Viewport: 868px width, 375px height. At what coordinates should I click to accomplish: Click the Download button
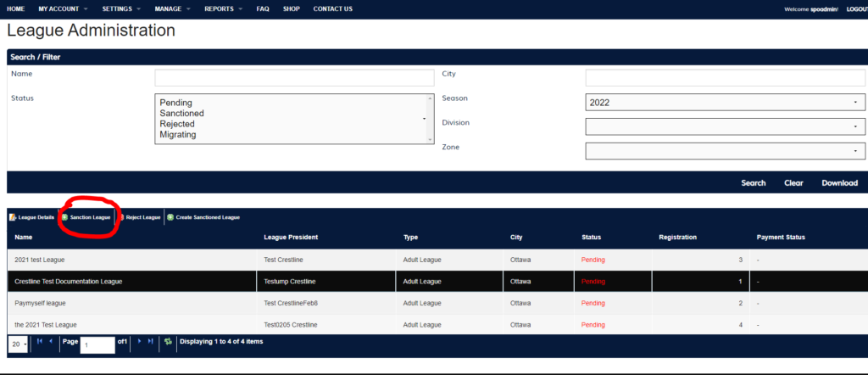(x=839, y=183)
